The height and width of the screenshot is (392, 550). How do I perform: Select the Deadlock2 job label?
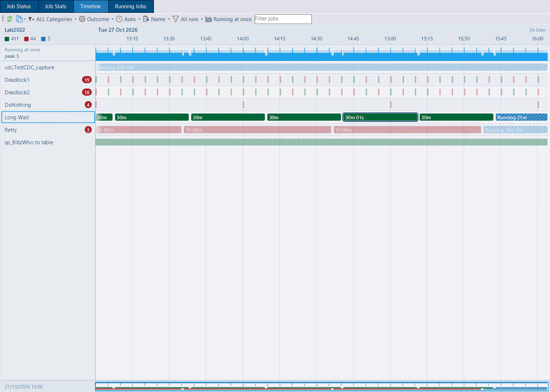tap(17, 92)
